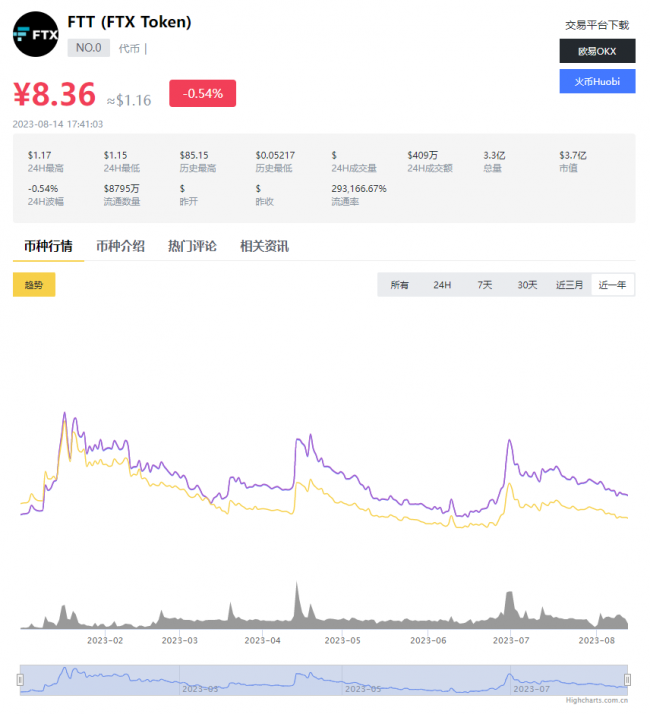Click the yellow 趋势 button
Image resolution: width=650 pixels, height=714 pixels.
(x=34, y=285)
